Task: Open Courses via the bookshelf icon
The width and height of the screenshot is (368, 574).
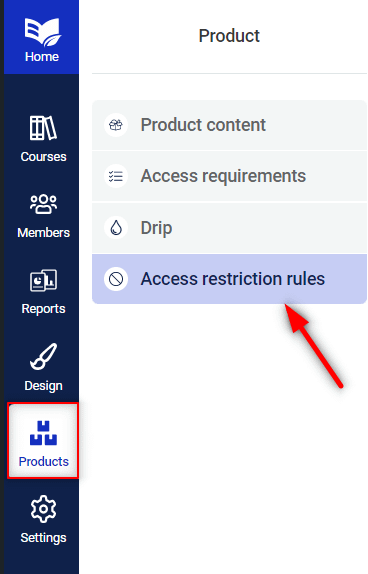Action: pos(43,128)
